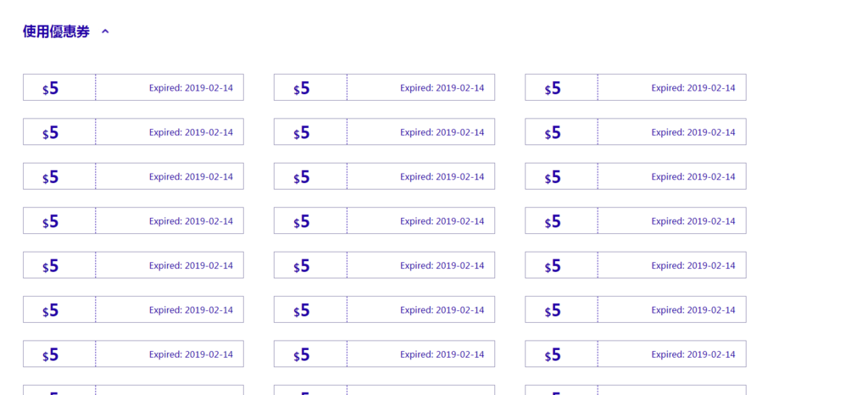Choose the $5 coupon in row five, left column
Viewport: 868px width, 395px height.
pyautogui.click(x=133, y=265)
